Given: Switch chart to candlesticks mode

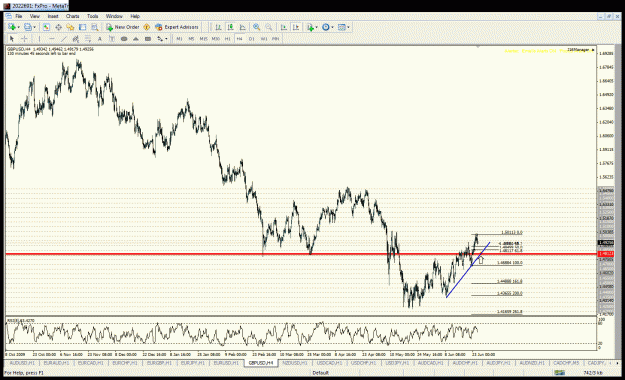Looking at the screenshot, I should pos(230,27).
